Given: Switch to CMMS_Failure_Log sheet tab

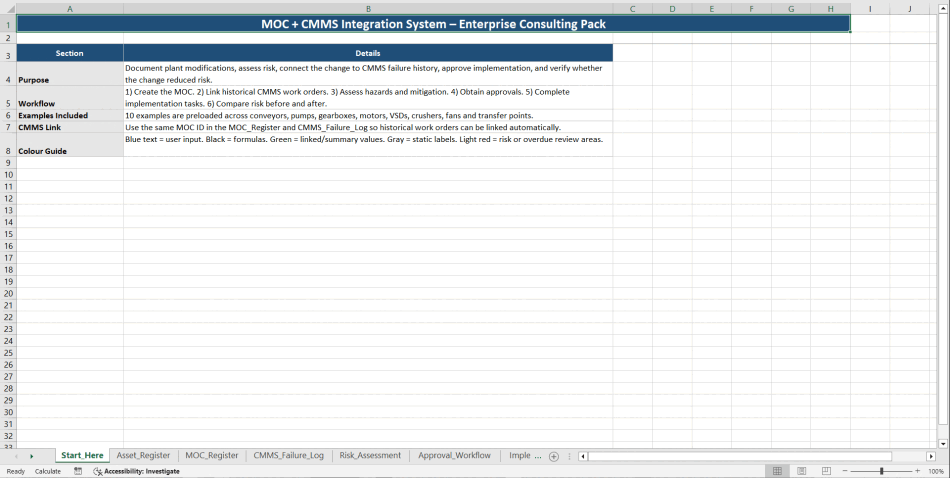Looking at the screenshot, I should click(288, 456).
